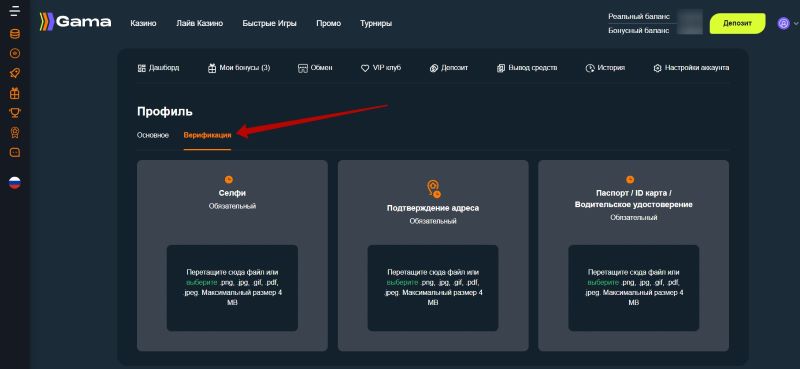The image size is (800, 369).
Task: Click the Реальный баланс label
Action: (x=639, y=16)
